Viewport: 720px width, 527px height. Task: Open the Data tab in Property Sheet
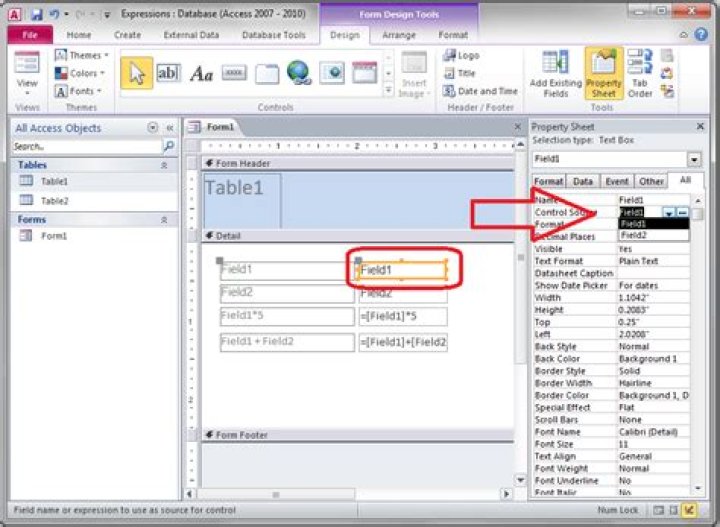coord(583,182)
